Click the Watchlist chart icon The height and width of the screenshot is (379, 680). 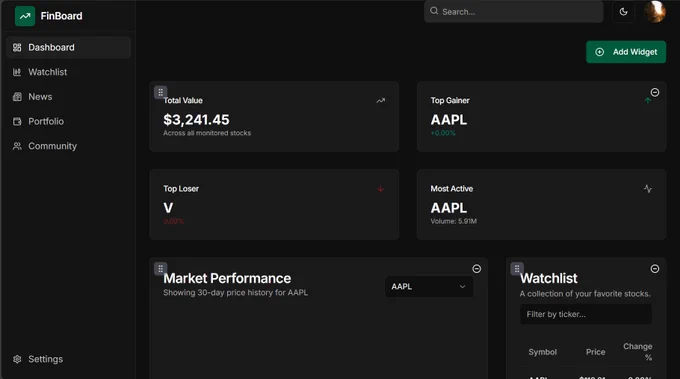coord(17,72)
